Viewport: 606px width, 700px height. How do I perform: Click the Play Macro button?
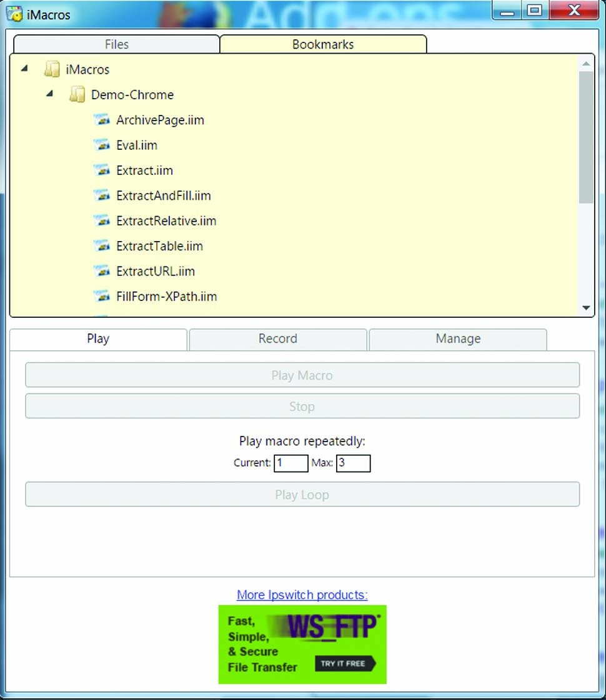click(x=302, y=375)
